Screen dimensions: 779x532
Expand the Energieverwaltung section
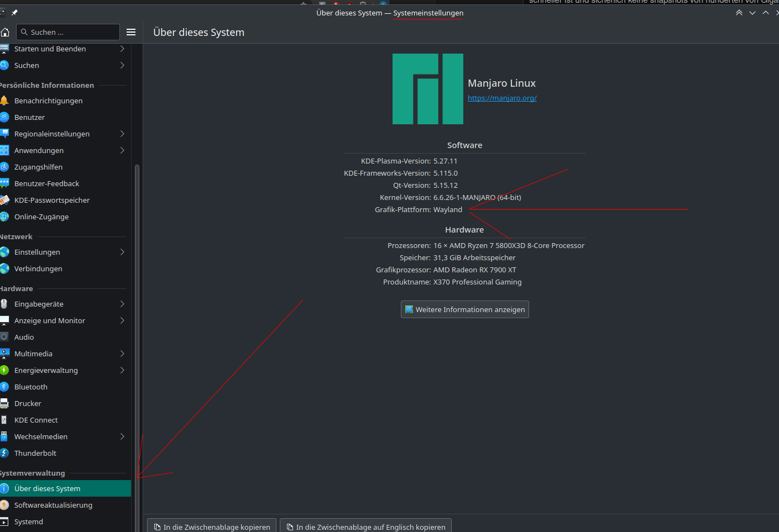122,370
